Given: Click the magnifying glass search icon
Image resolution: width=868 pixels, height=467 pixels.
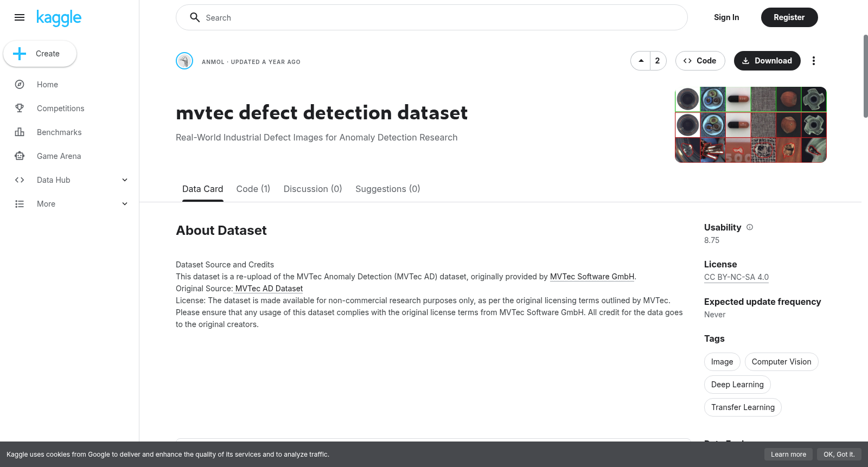Looking at the screenshot, I should pos(195,17).
